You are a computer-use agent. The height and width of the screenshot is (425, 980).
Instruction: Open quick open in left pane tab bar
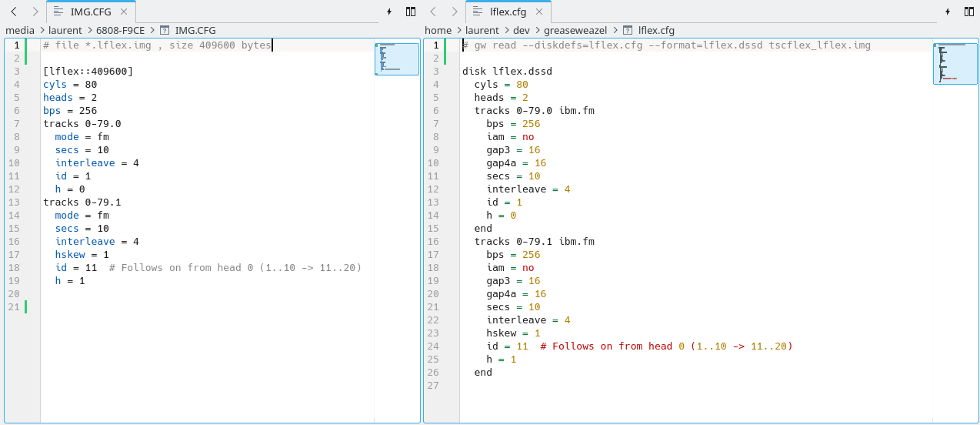coord(389,12)
